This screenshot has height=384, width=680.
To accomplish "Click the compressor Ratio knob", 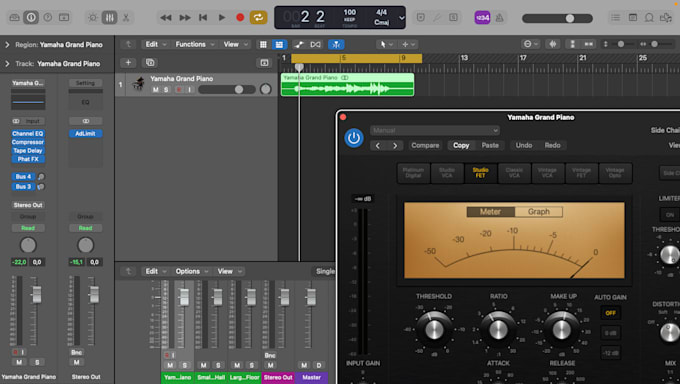I will coord(498,330).
